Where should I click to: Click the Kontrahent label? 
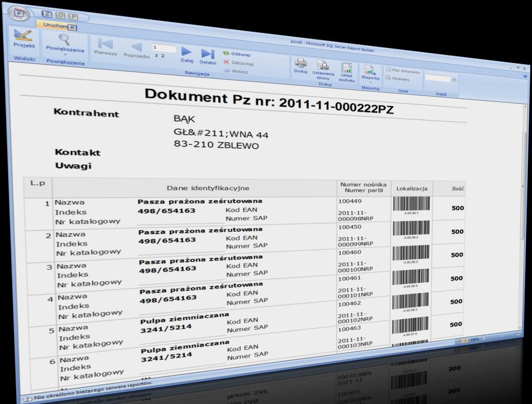pos(86,112)
